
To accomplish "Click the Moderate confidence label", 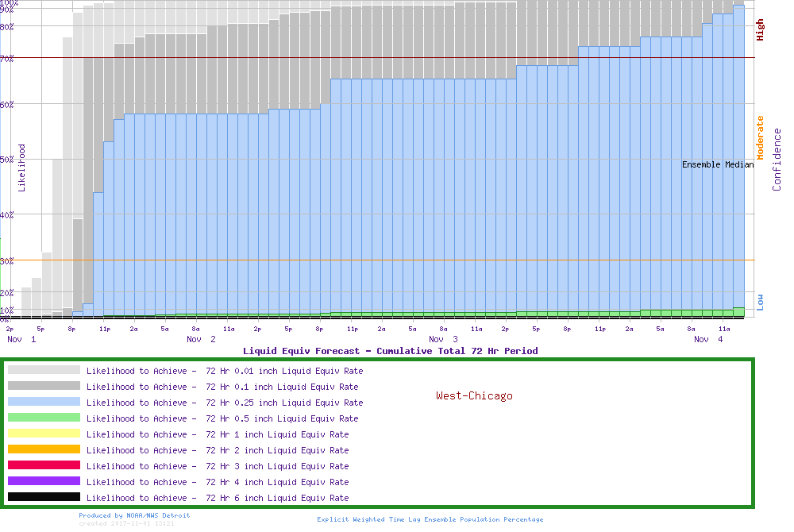I will point(760,137).
